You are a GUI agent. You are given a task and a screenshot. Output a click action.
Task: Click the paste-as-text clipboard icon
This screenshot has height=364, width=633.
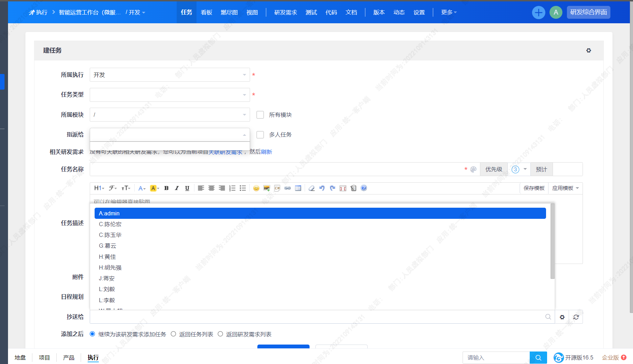click(353, 188)
